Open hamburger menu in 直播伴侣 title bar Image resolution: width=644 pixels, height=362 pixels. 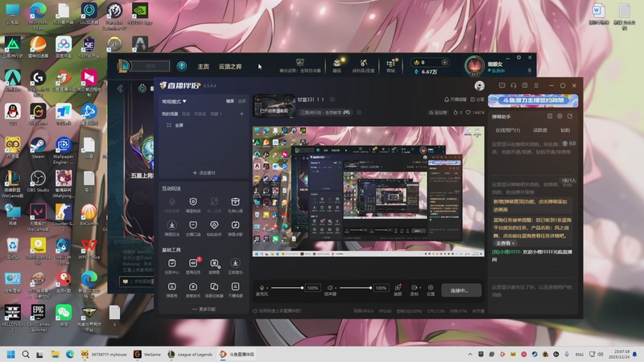point(536,85)
